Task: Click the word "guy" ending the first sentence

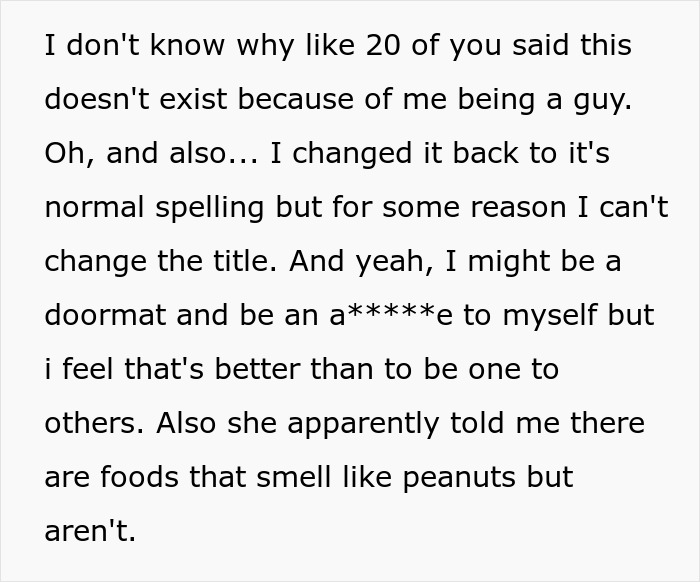Action: [x=601, y=100]
